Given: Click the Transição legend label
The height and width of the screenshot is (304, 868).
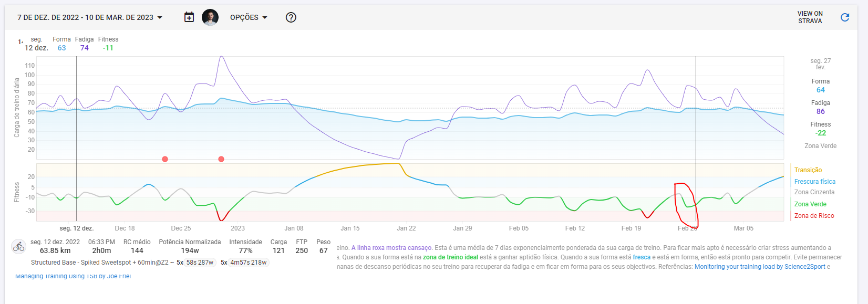Looking at the screenshot, I should (x=808, y=170).
